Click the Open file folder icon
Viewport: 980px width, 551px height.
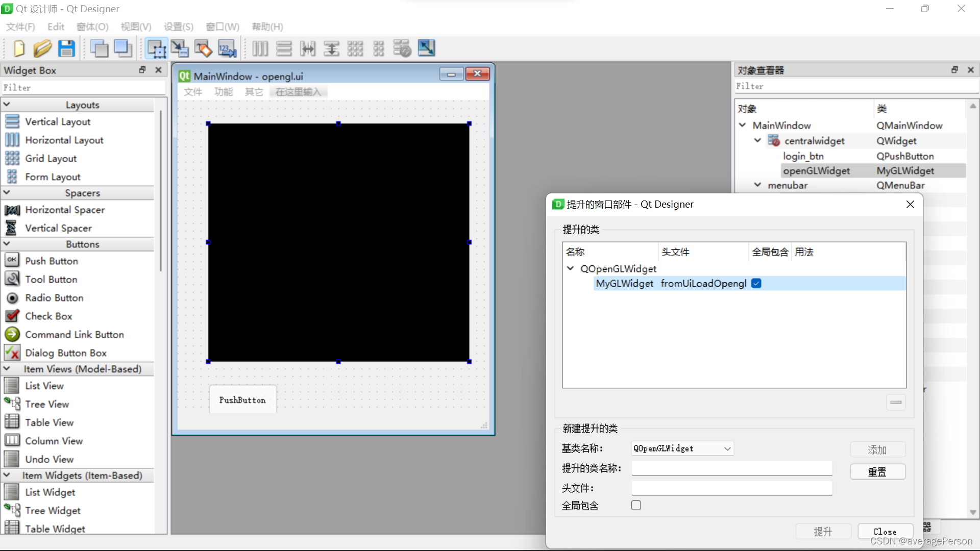tap(42, 48)
